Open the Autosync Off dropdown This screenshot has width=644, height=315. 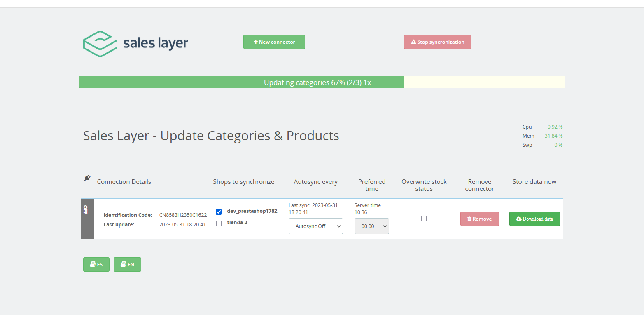click(x=316, y=226)
